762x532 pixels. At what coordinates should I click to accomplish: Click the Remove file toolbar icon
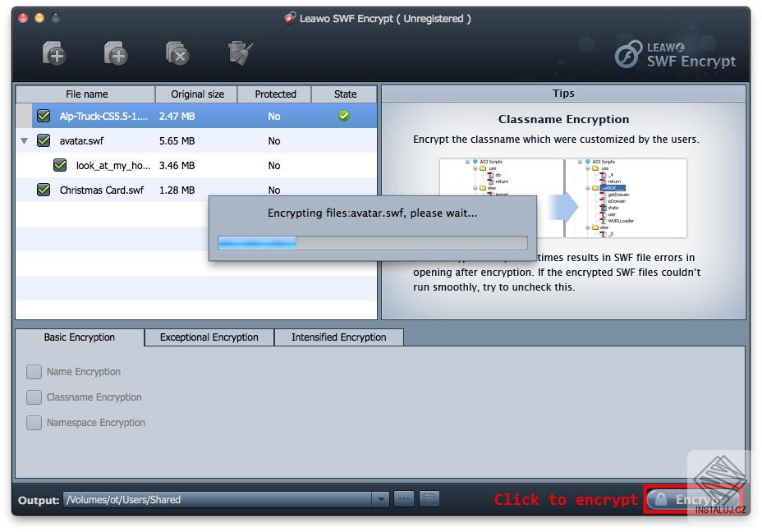[177, 53]
